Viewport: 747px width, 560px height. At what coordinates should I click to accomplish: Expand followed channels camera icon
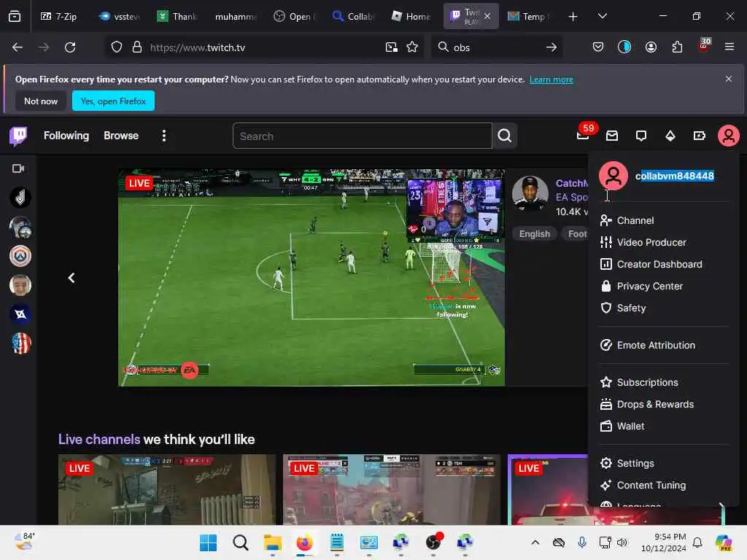(x=18, y=168)
